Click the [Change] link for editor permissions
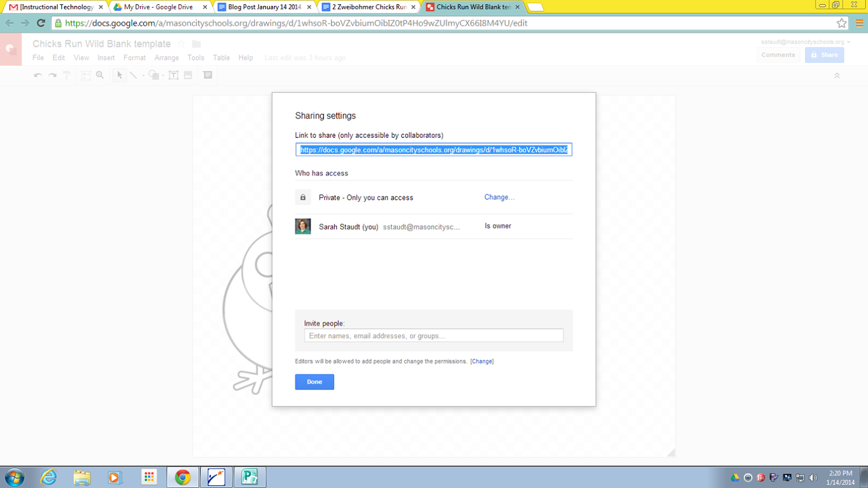 (x=482, y=362)
